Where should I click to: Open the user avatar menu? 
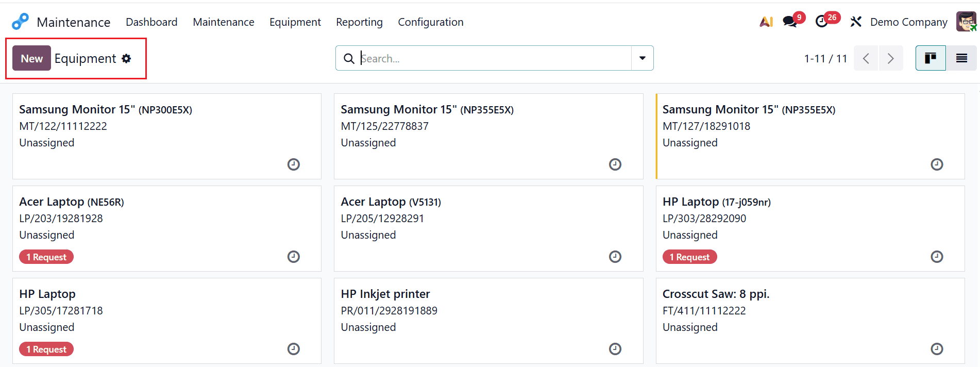pos(966,22)
